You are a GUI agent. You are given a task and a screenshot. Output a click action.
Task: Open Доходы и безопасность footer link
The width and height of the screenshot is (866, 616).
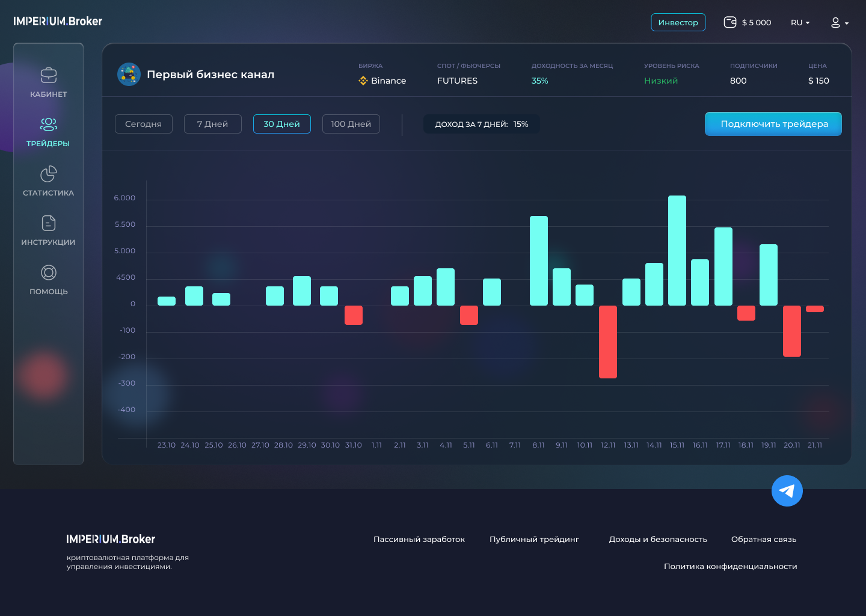tap(658, 540)
